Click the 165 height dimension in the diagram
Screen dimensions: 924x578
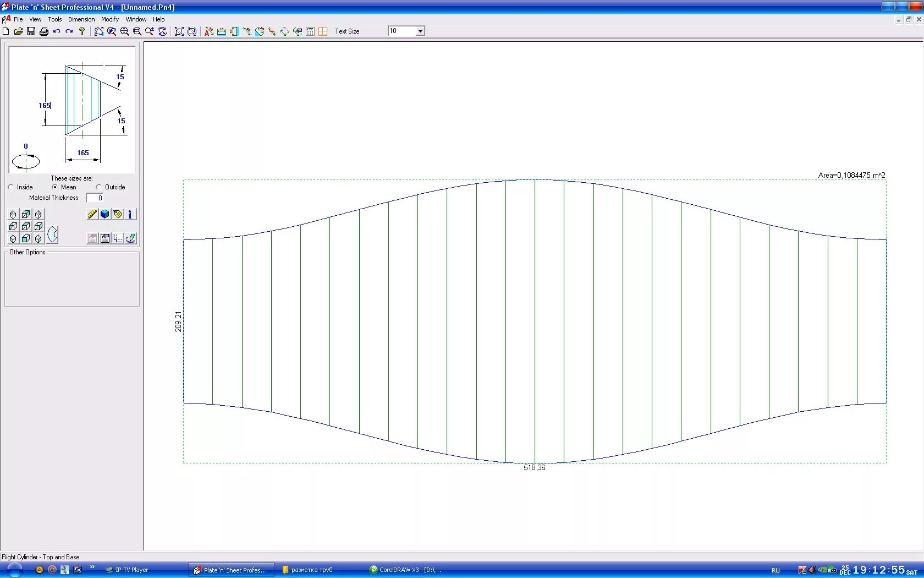coord(45,105)
